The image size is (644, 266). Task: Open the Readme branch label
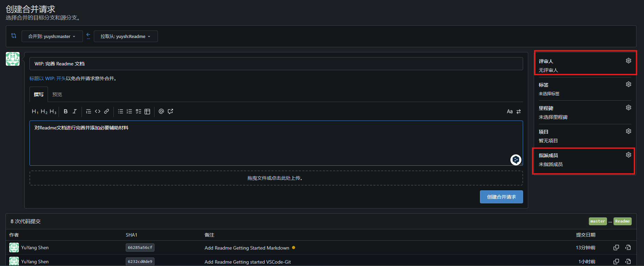pyautogui.click(x=622, y=221)
